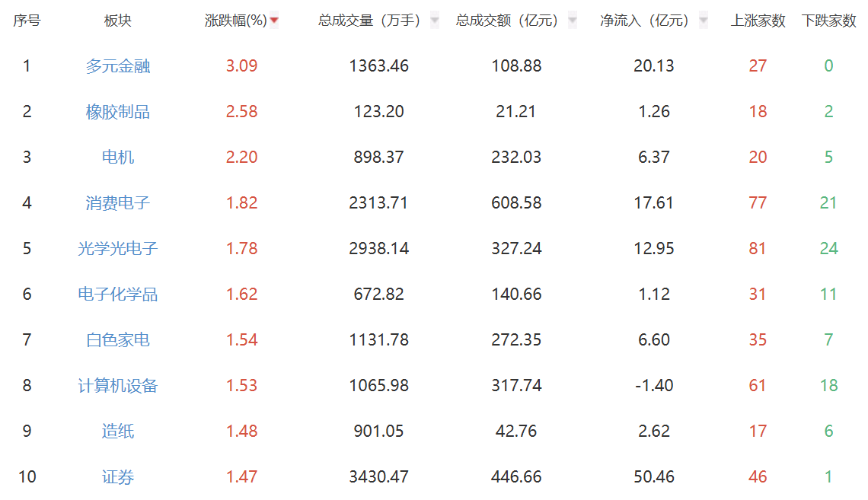Click the sort arrow beside 总成交额（亿元）

(573, 21)
